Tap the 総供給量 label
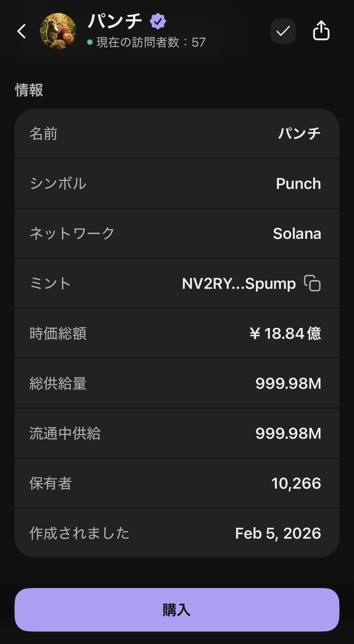Image resolution: width=354 pixels, height=644 pixels. [x=58, y=383]
